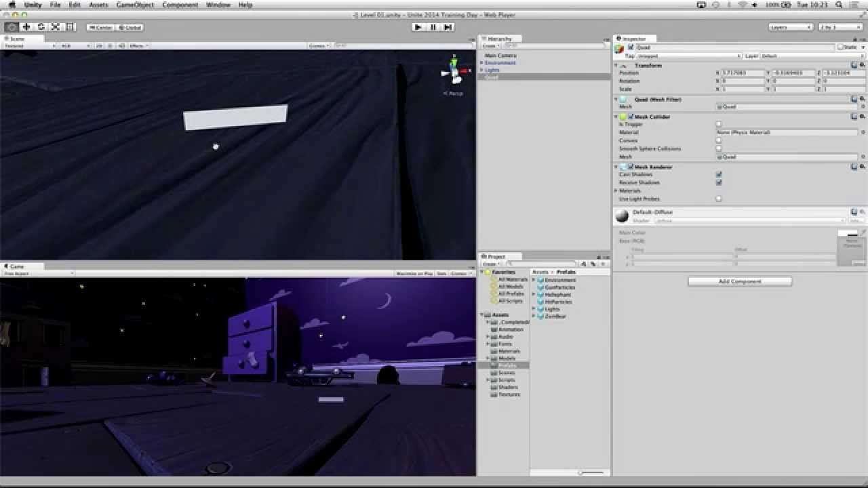Open Transform component gear menu
The width and height of the screenshot is (868, 488).
[862, 65]
